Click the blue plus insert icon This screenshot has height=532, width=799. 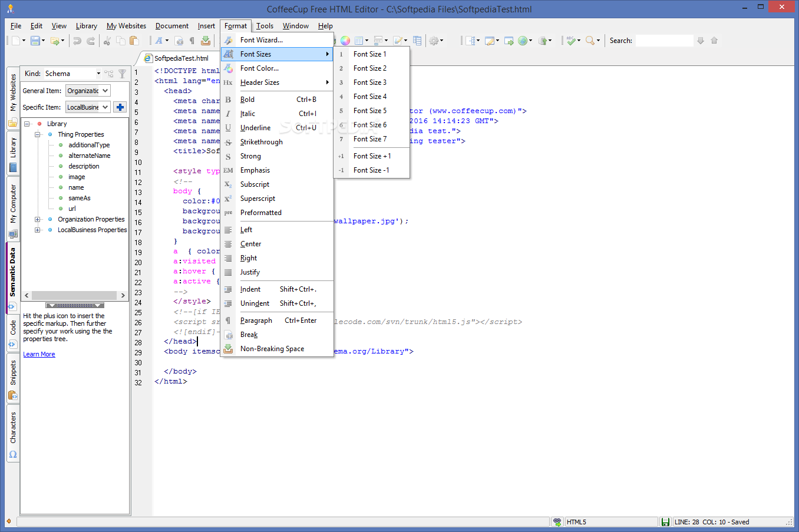click(x=120, y=107)
